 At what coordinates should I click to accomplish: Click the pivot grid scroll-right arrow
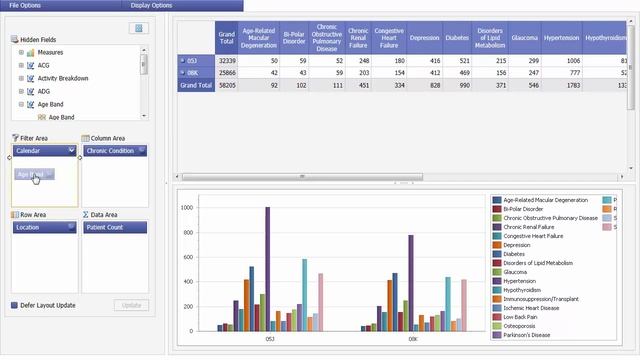(622, 177)
